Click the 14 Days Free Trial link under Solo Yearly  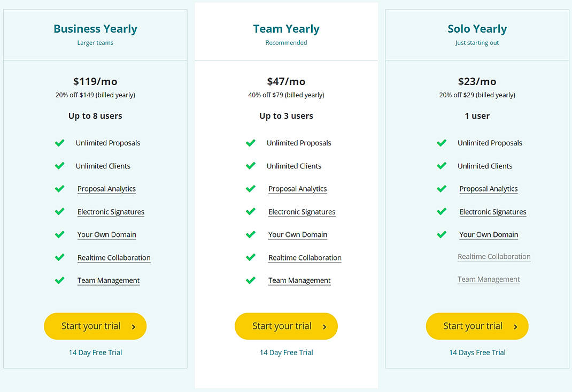(477, 352)
